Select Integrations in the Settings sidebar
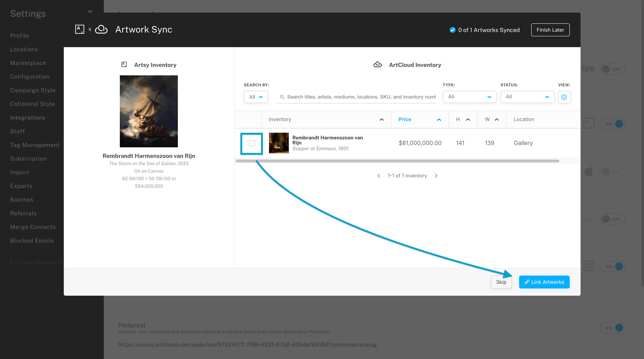644x359 pixels. tap(27, 117)
